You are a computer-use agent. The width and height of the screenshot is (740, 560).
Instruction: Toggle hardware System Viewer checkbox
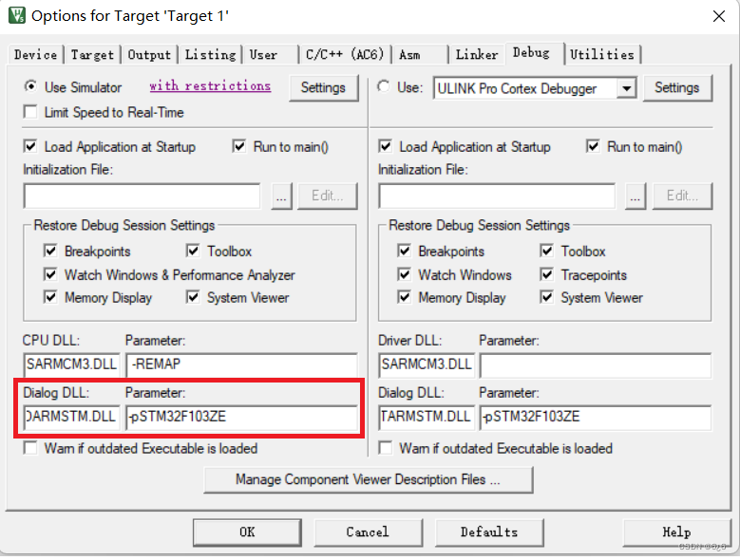coord(547,297)
